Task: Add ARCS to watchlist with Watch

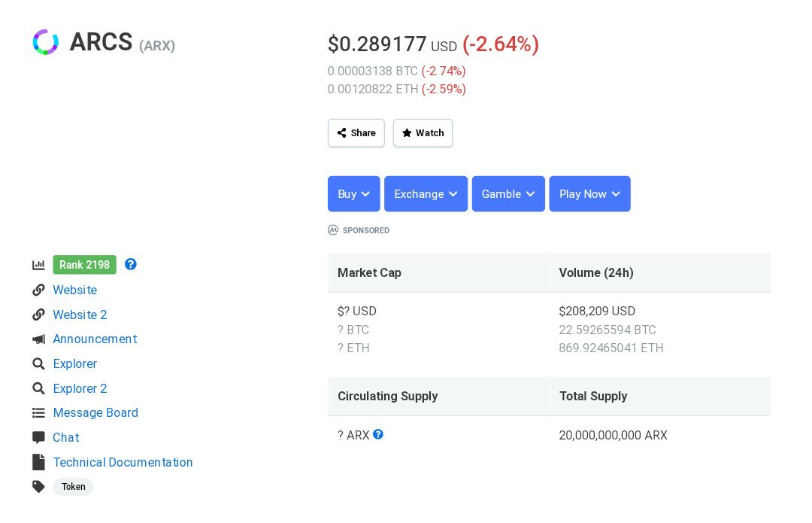Action: tap(423, 133)
